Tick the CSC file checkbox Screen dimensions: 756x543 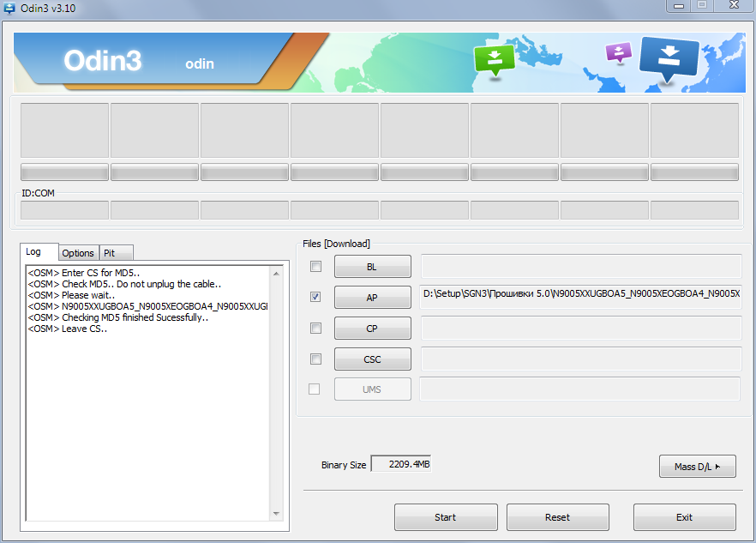tap(315, 359)
